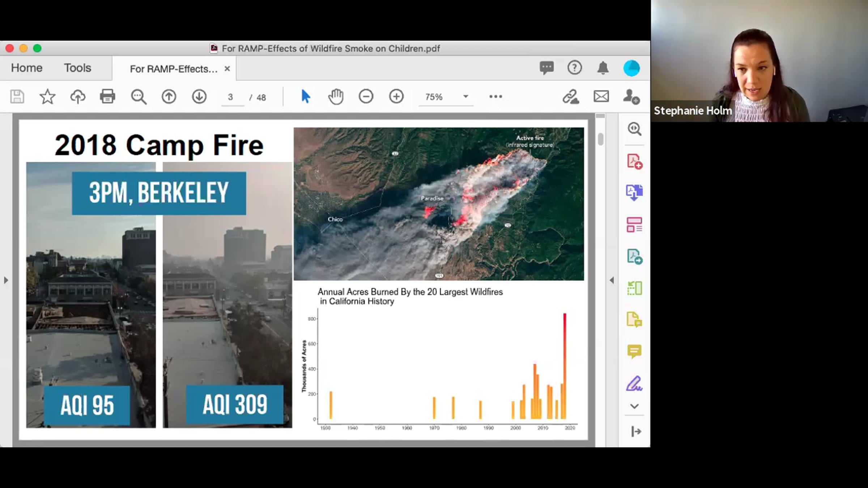Expand more tools chevron in right pane
This screenshot has width=868, height=488.
tap(634, 406)
